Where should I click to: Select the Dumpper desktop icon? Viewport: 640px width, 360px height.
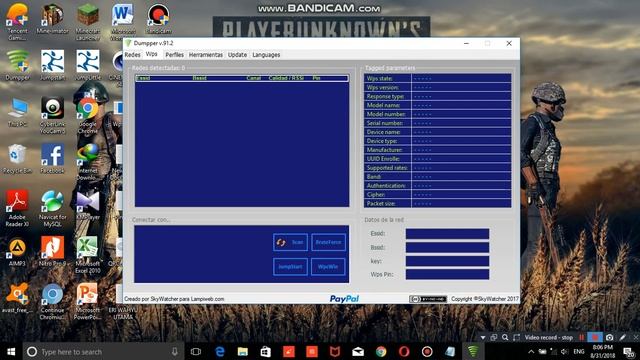click(x=18, y=65)
